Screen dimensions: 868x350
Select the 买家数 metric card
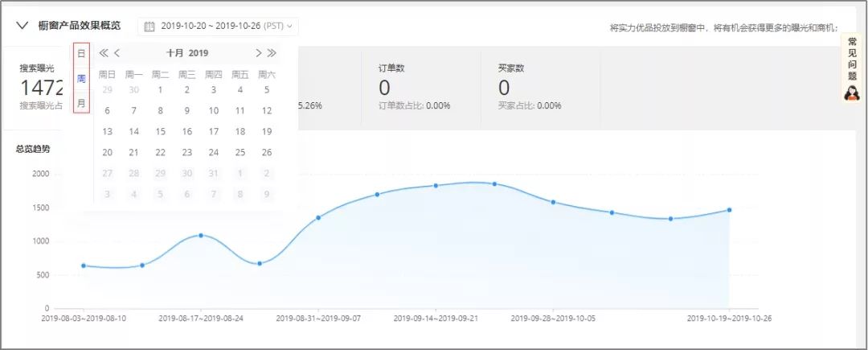(538, 87)
